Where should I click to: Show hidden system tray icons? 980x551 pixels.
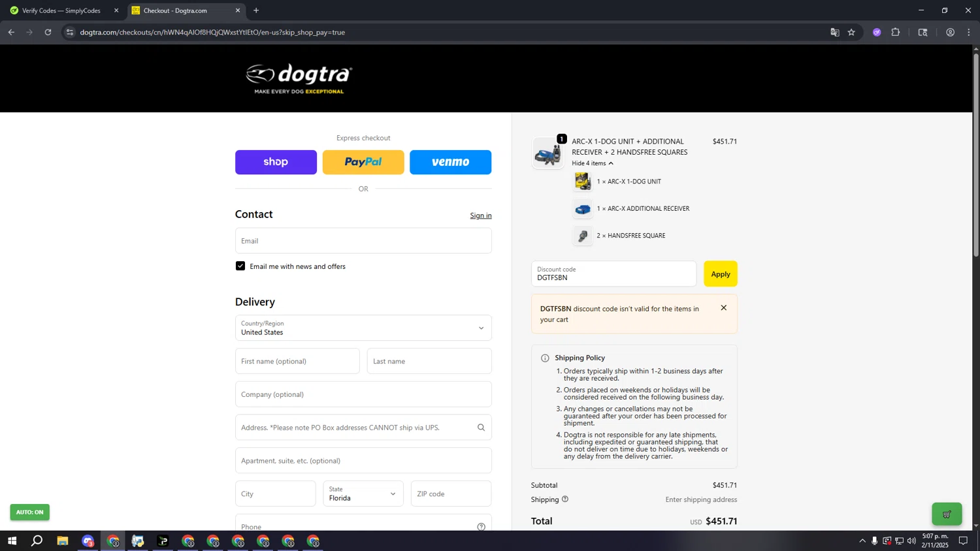pyautogui.click(x=862, y=541)
